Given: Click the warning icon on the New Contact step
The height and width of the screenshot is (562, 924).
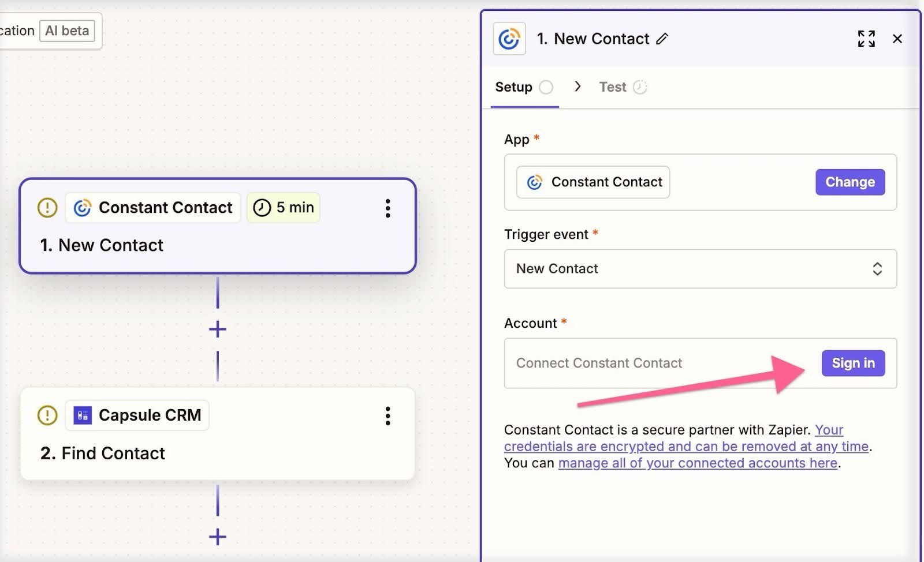Looking at the screenshot, I should click(47, 208).
